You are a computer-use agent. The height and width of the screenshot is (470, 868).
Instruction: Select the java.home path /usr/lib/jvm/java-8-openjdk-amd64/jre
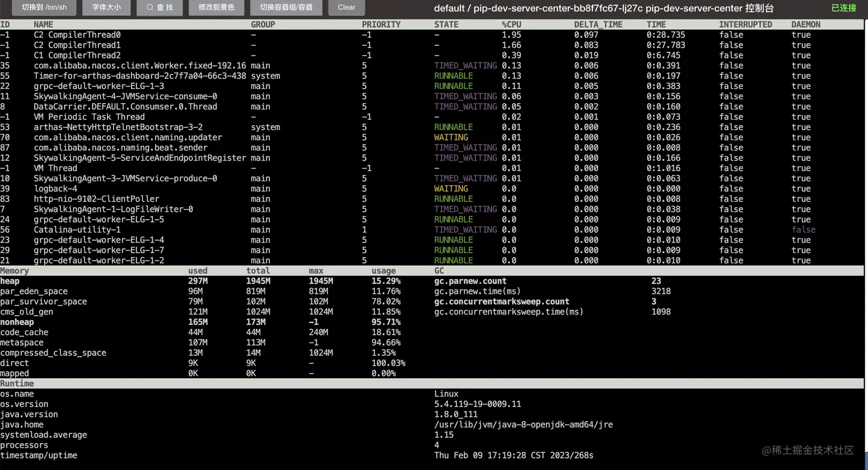click(524, 425)
